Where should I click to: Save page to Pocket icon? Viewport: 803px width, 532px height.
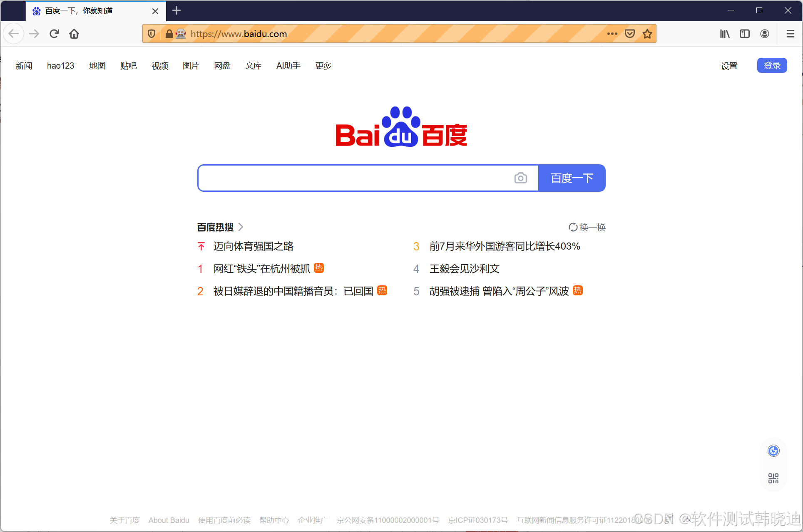(x=630, y=34)
